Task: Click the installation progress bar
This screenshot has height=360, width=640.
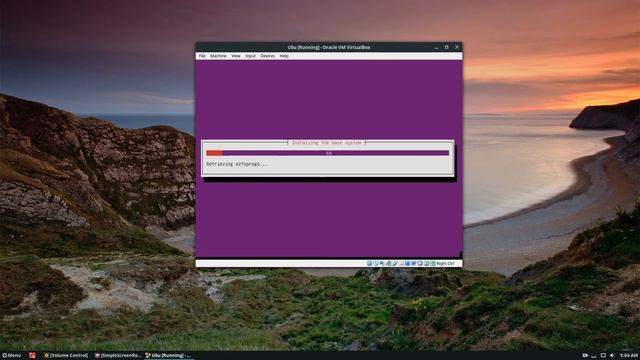Action: pos(327,153)
